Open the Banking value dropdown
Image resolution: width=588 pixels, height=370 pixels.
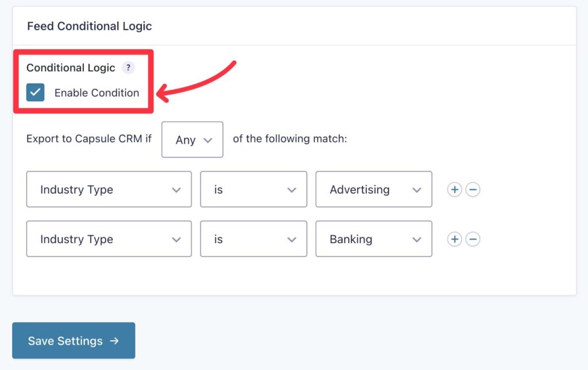(x=373, y=239)
